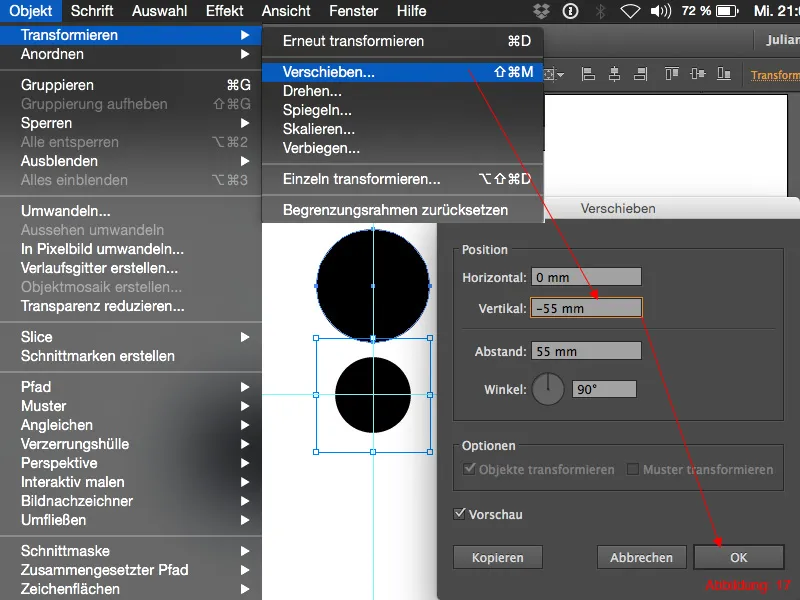Click the Vertikal position field
This screenshot has width=800, height=600.
coord(586,308)
